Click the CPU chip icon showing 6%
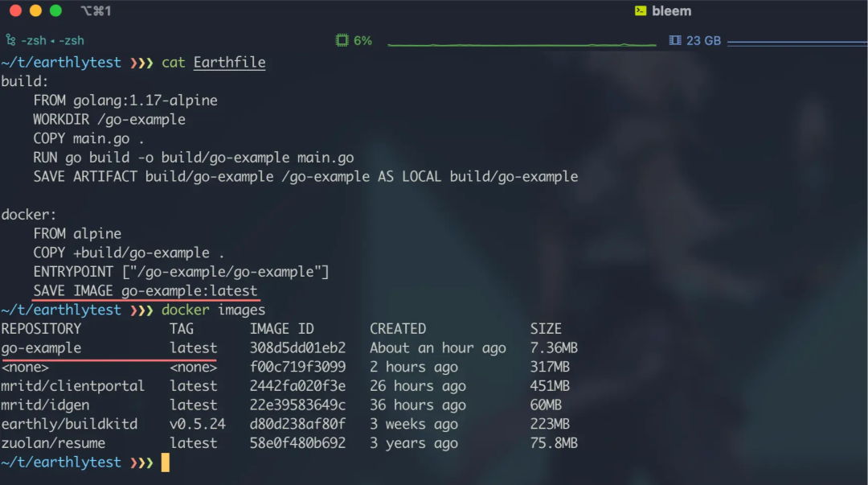 pyautogui.click(x=342, y=40)
